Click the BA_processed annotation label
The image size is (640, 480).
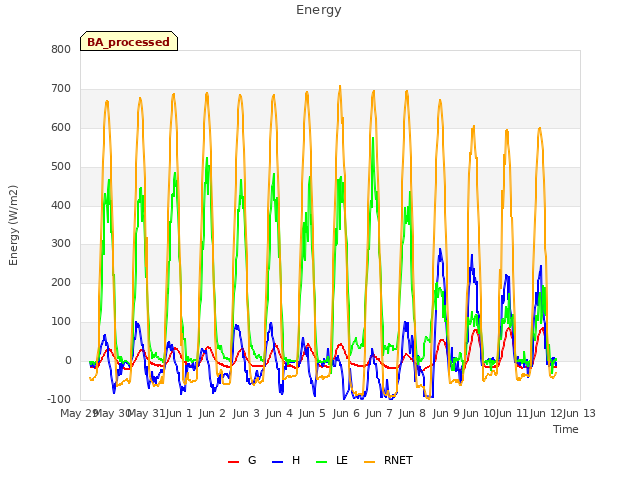129,42
